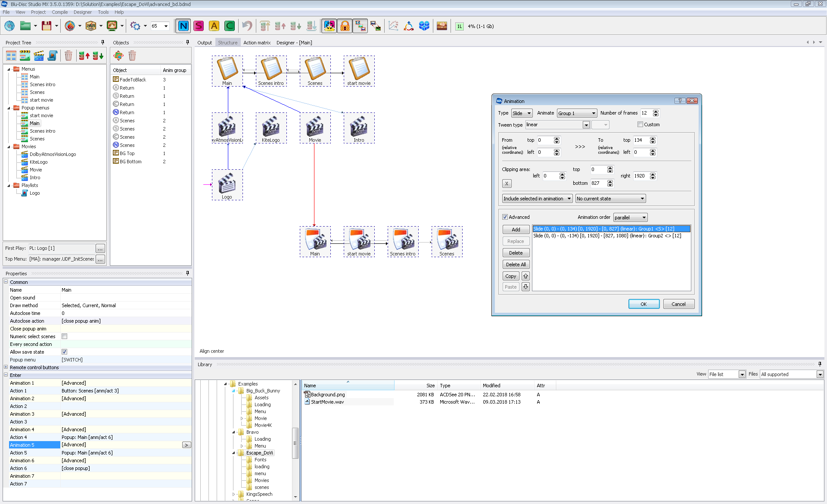
Task: Open the Tween type linear dropdown
Action: point(586,125)
